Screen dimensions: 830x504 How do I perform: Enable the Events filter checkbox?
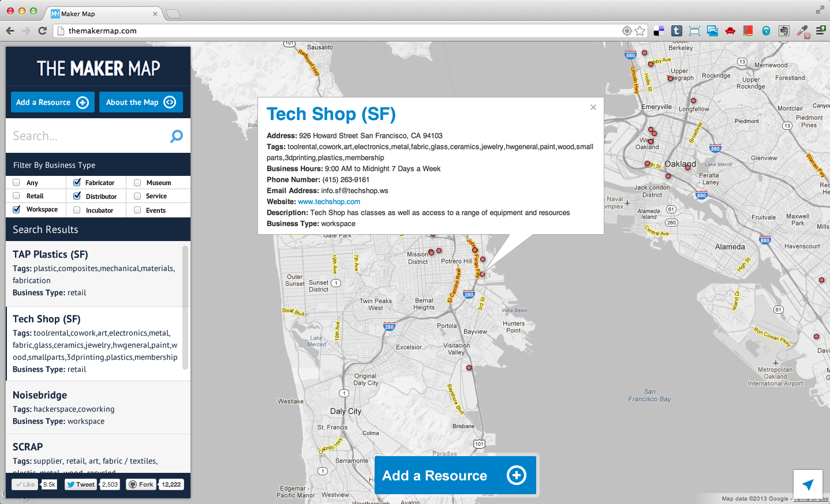click(137, 210)
